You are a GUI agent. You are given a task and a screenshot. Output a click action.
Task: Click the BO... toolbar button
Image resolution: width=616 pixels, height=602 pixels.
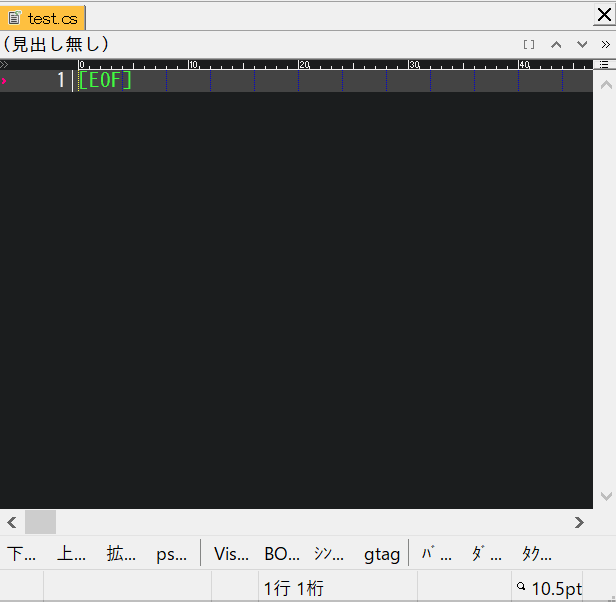click(282, 554)
